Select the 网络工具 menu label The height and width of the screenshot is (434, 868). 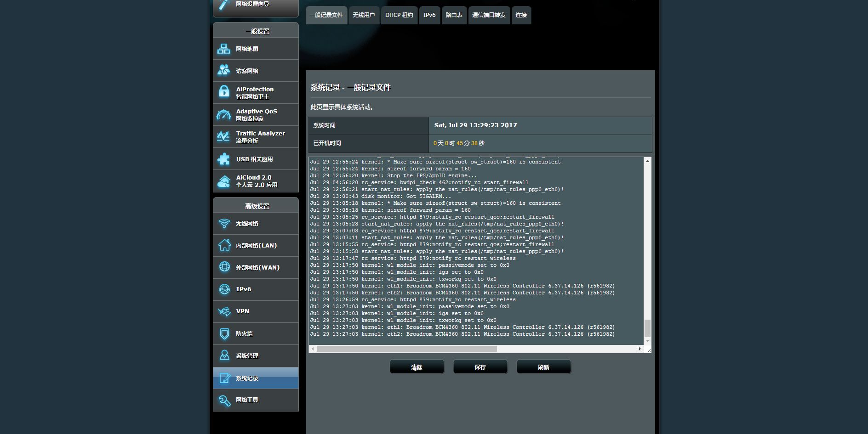pyautogui.click(x=247, y=400)
